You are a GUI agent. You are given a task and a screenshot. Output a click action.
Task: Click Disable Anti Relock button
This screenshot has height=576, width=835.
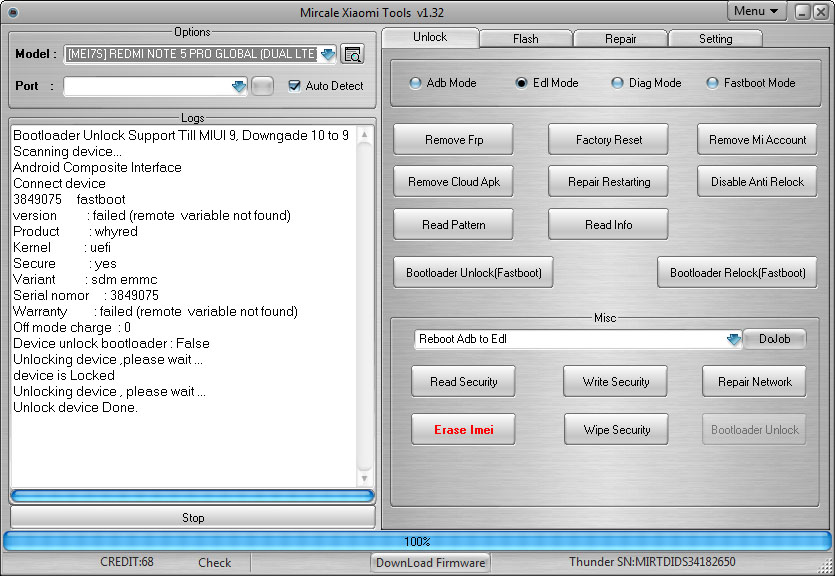tap(757, 182)
